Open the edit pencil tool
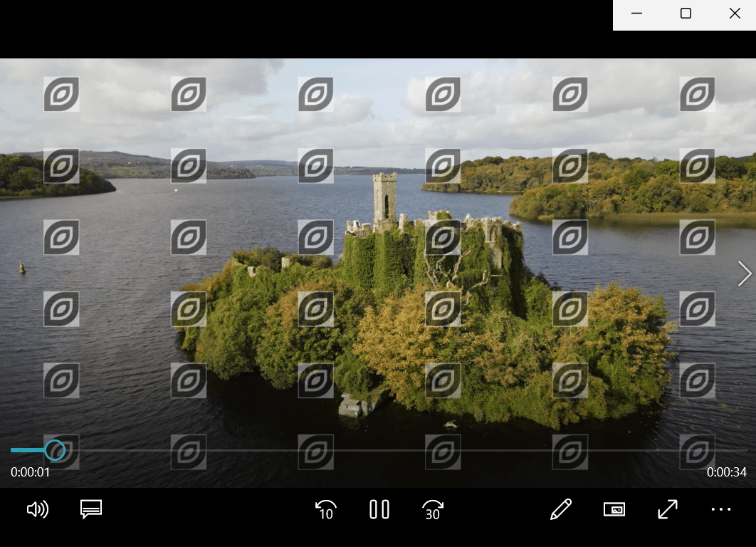Image resolution: width=756 pixels, height=547 pixels. click(x=561, y=509)
